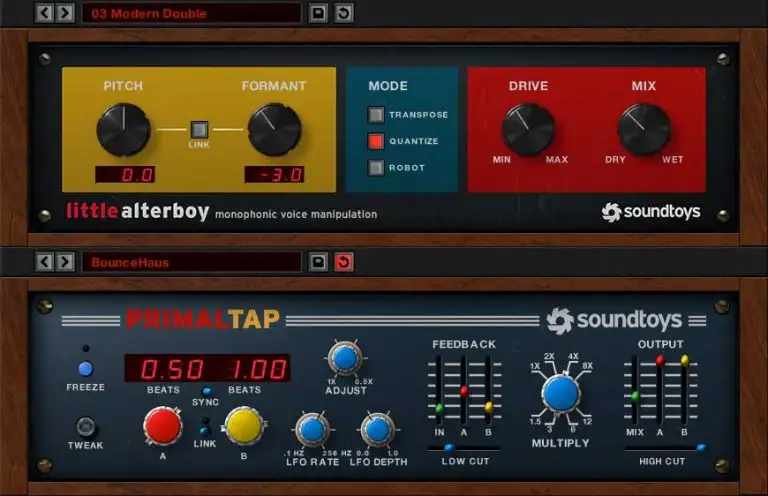768x496 pixels.
Task: Select Robot mode
Action: point(376,167)
